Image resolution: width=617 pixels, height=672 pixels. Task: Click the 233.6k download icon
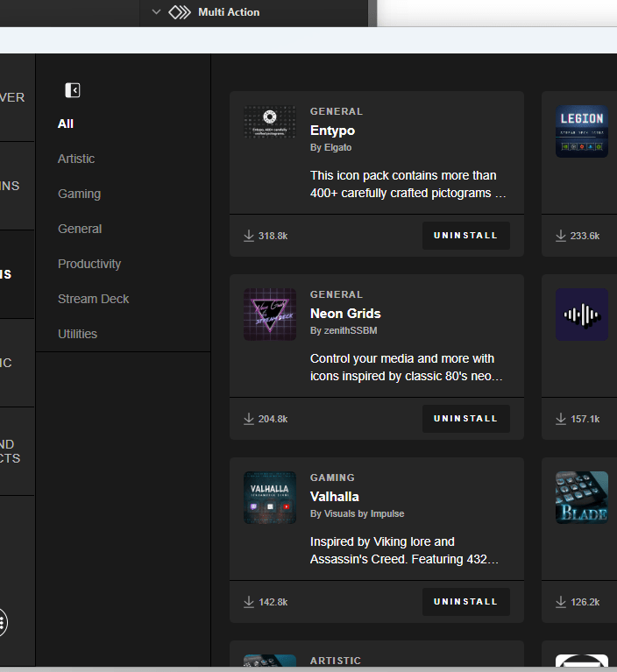tap(561, 236)
